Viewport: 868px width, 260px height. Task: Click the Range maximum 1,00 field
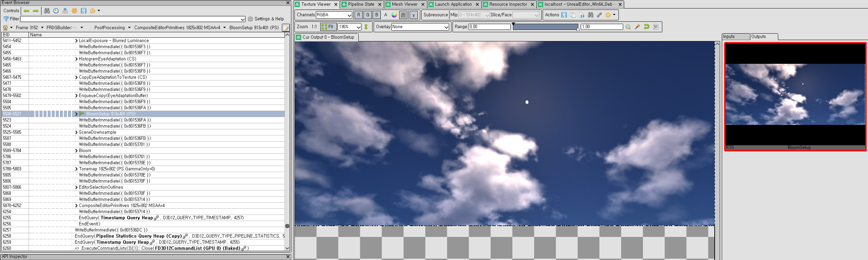[x=602, y=27]
